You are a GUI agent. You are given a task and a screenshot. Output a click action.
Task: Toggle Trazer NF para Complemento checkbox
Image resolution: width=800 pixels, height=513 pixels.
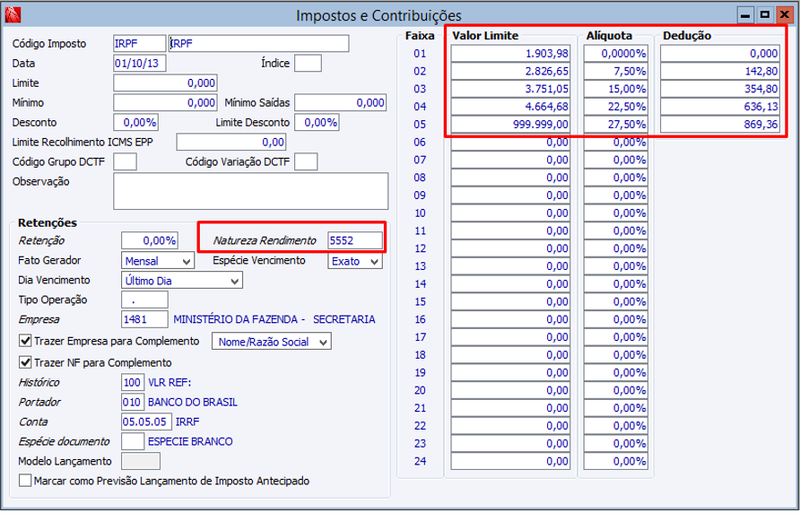pos(25,362)
